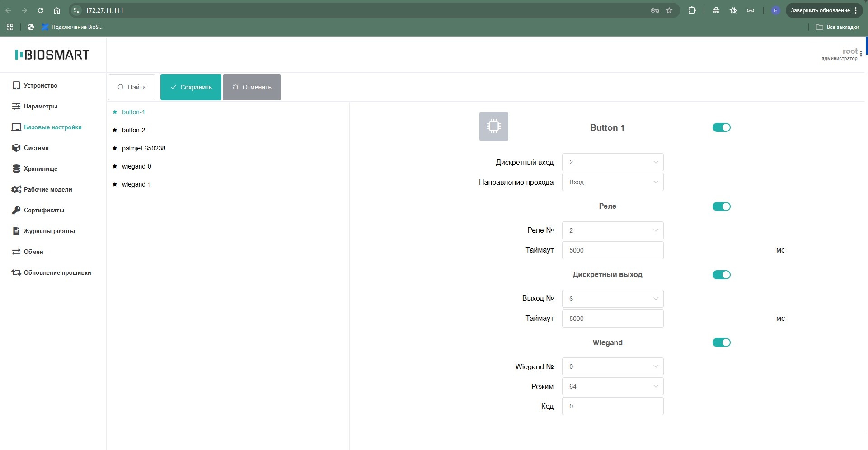The width and height of the screenshot is (868, 450).
Task: Click the Найти search button
Action: point(131,87)
